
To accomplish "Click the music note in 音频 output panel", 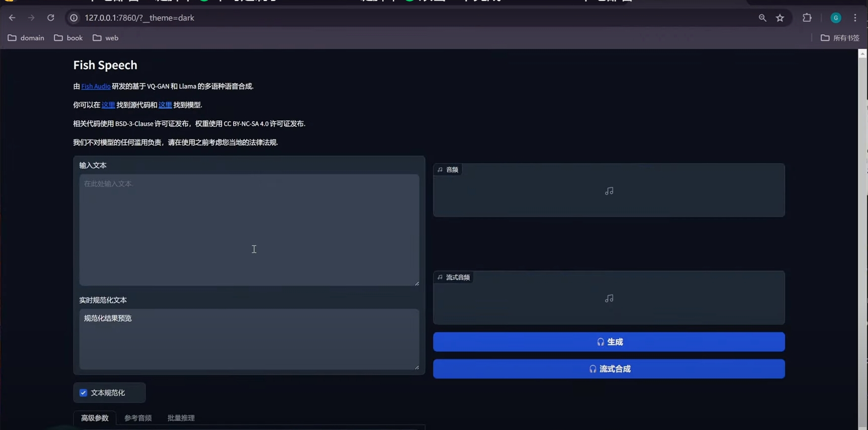I will [609, 191].
